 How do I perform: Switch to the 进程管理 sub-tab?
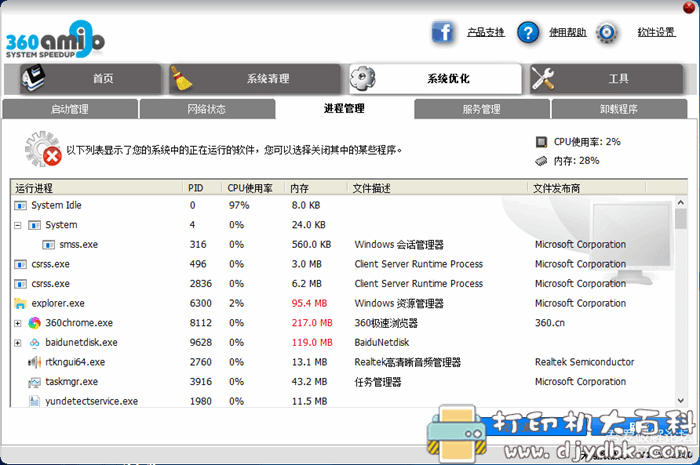[344, 108]
